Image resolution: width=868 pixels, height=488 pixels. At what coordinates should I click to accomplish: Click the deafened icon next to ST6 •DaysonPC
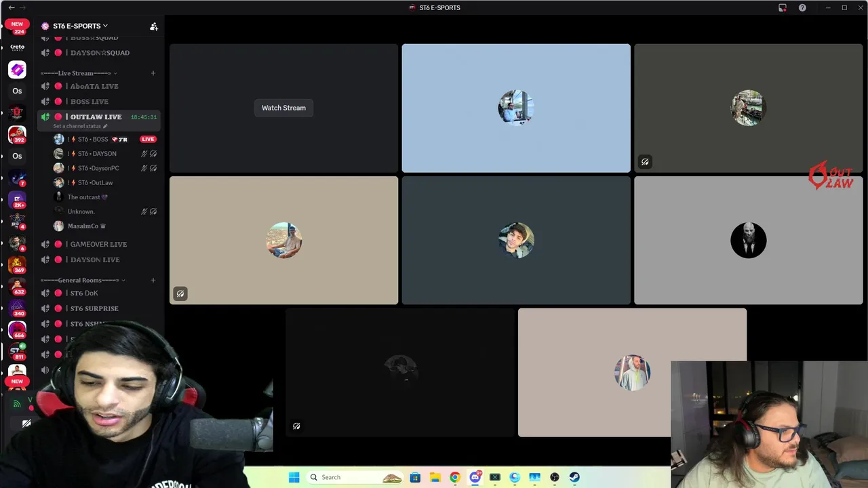tap(153, 168)
